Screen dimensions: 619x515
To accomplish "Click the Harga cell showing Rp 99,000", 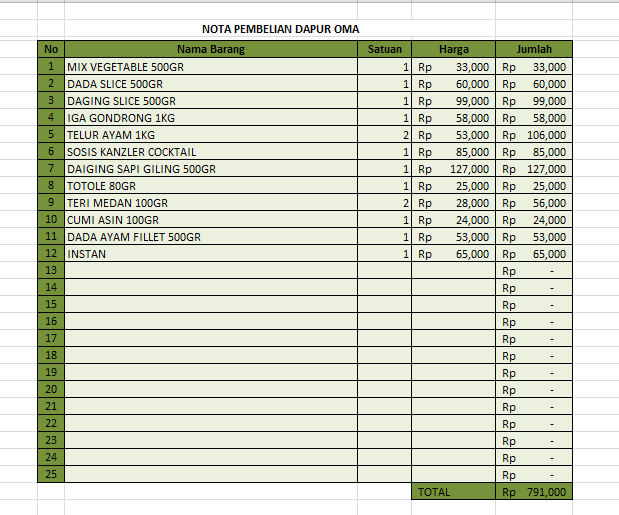I will tap(453, 101).
